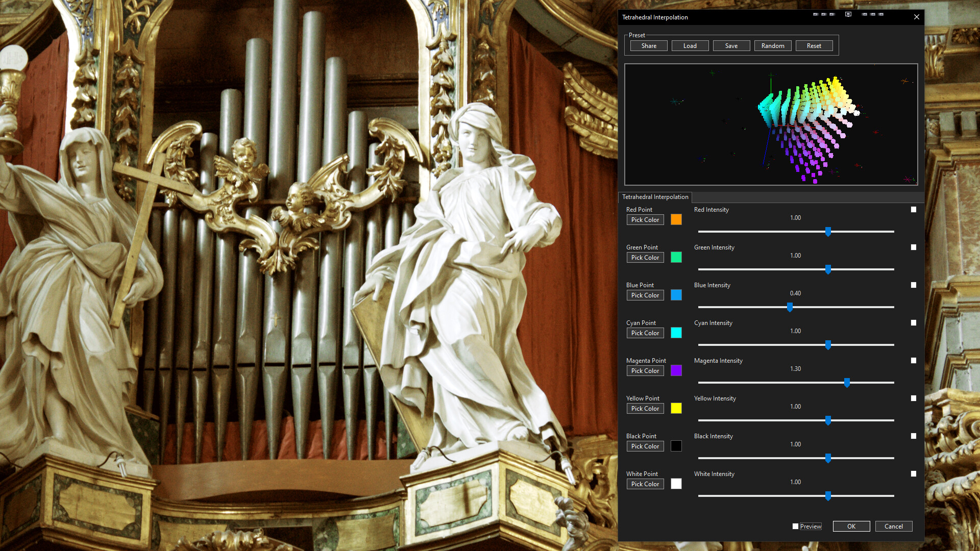Select the Tetrahedral Interpolation tab
Viewport: 980px width, 551px height.
click(x=655, y=197)
